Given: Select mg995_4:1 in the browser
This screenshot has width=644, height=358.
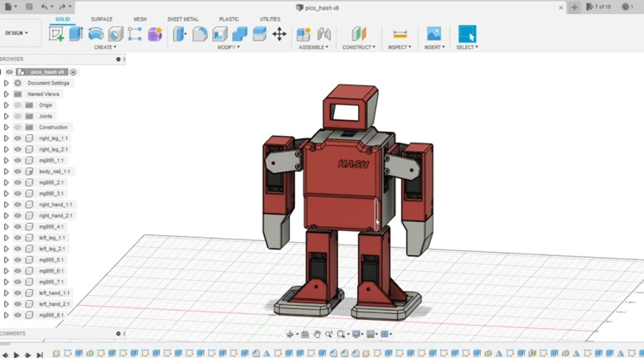Looking at the screenshot, I should [x=51, y=226].
